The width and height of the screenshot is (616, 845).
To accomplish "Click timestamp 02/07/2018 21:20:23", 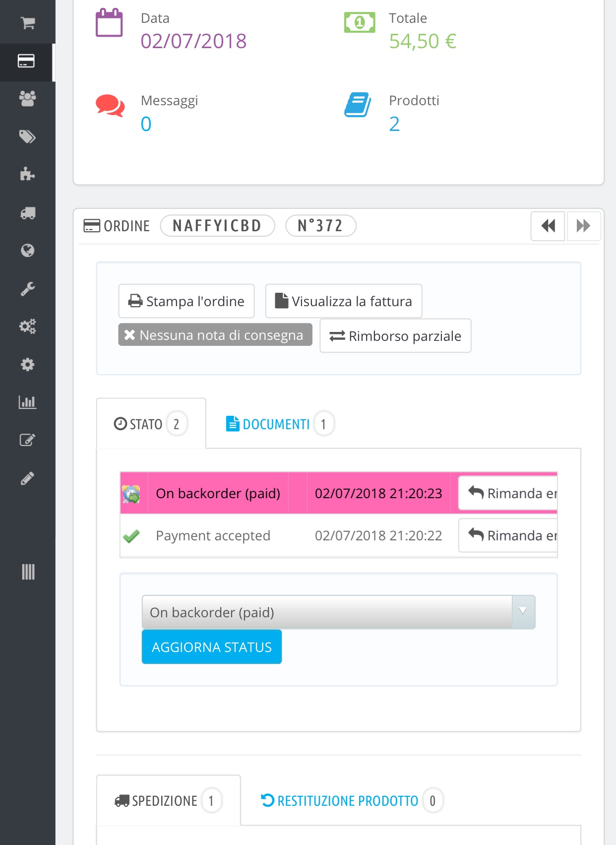I will pyautogui.click(x=378, y=493).
